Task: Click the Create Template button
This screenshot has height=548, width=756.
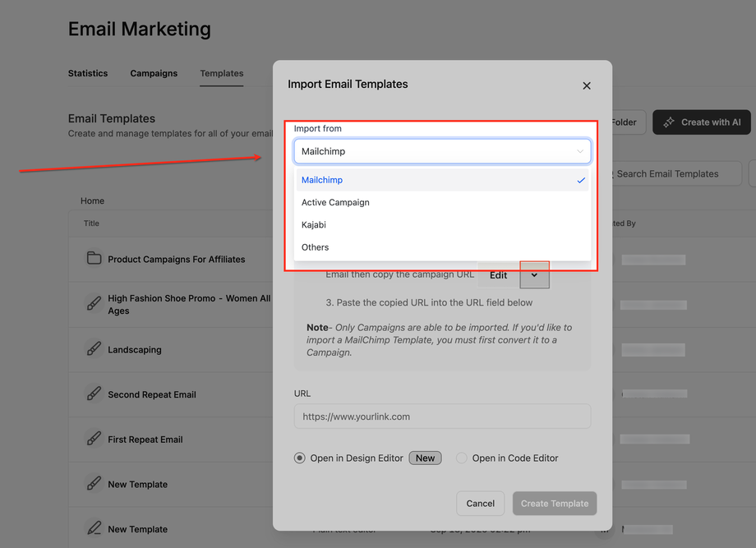Action: click(555, 504)
